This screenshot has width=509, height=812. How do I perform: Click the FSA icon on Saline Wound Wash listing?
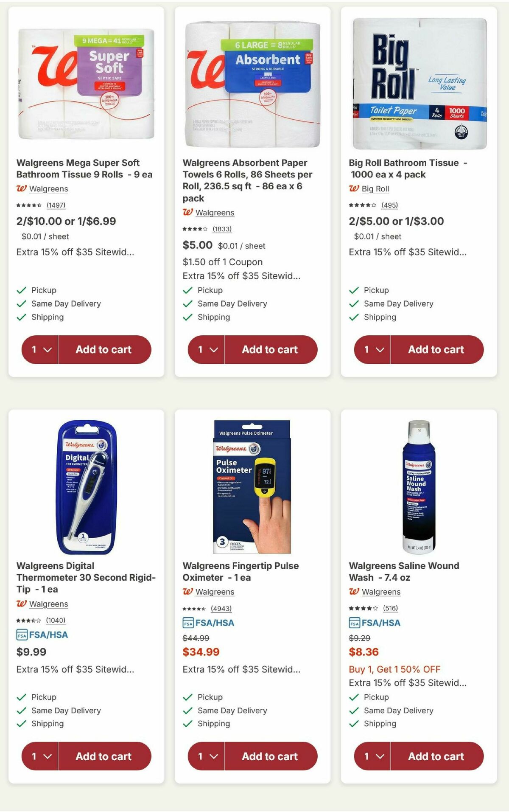click(355, 623)
